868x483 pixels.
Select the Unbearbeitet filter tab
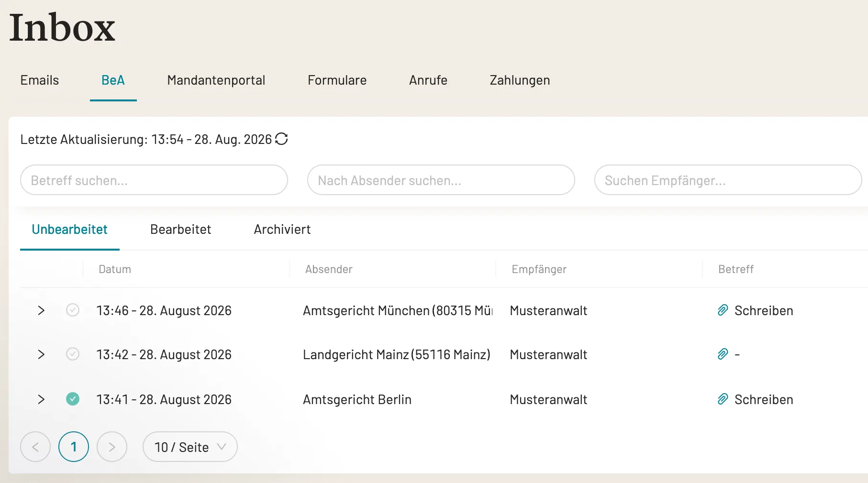point(70,230)
